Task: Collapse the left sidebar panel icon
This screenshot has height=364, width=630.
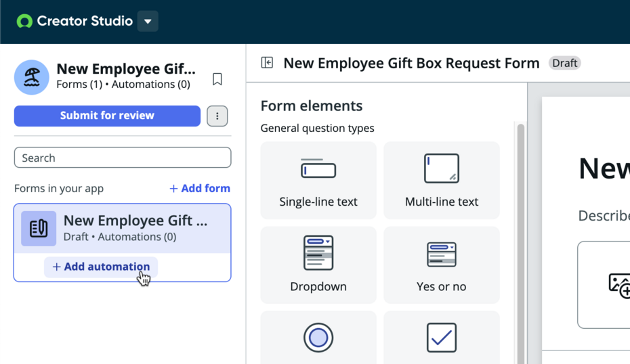Action: 267,63
